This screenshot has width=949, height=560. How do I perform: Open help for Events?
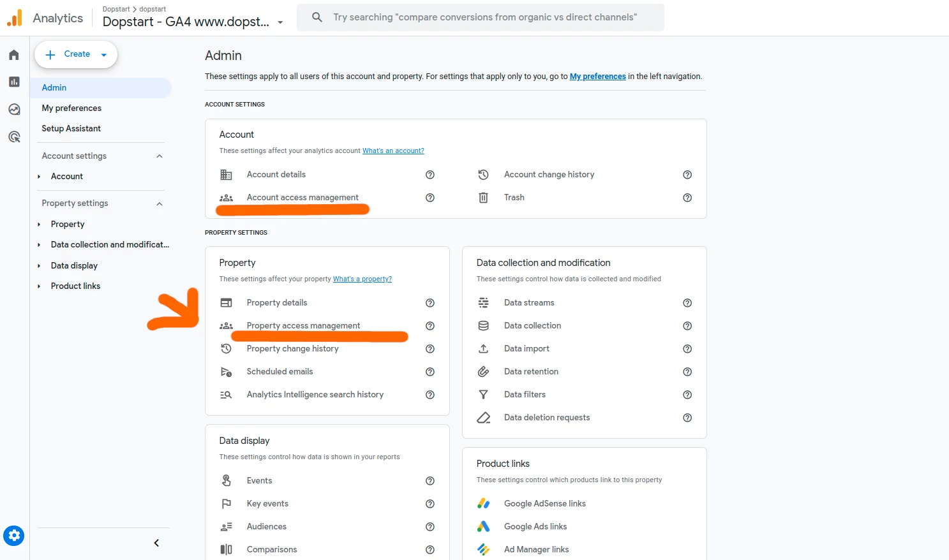[x=430, y=481]
